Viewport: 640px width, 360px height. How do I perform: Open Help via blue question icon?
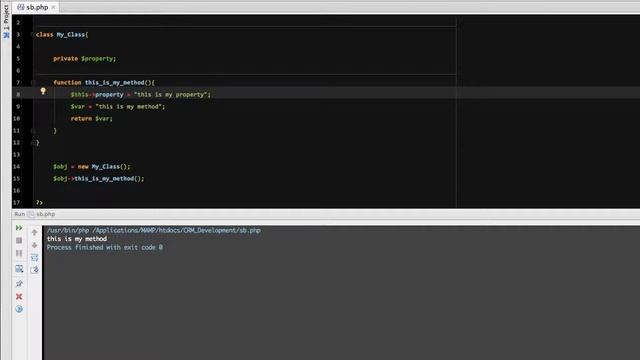(x=19, y=309)
